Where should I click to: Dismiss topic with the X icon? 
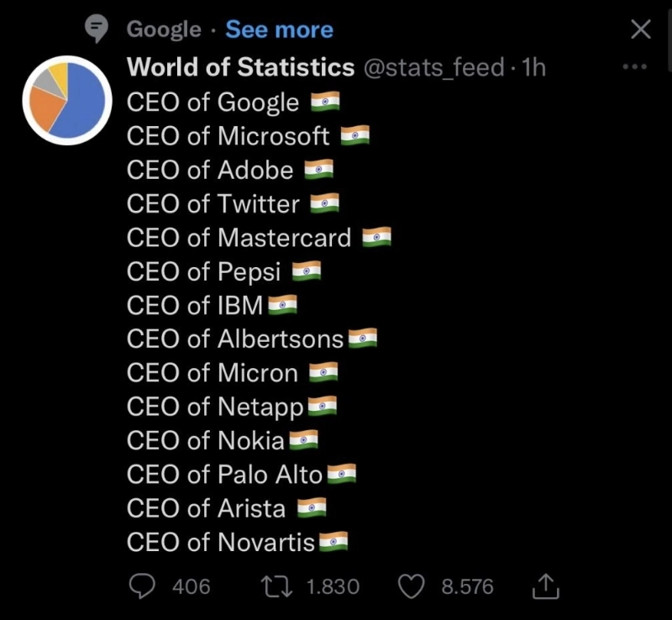point(640,30)
